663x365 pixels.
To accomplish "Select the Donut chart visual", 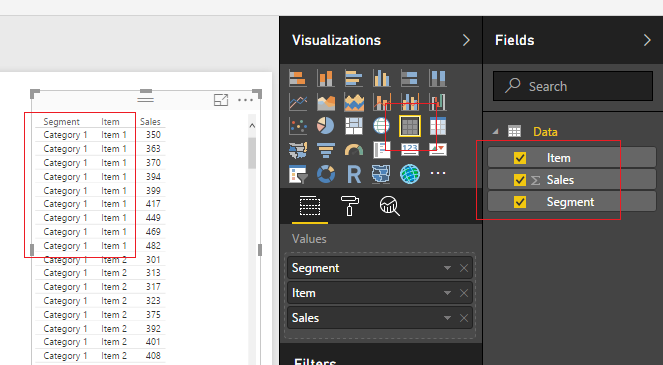I will [x=326, y=174].
